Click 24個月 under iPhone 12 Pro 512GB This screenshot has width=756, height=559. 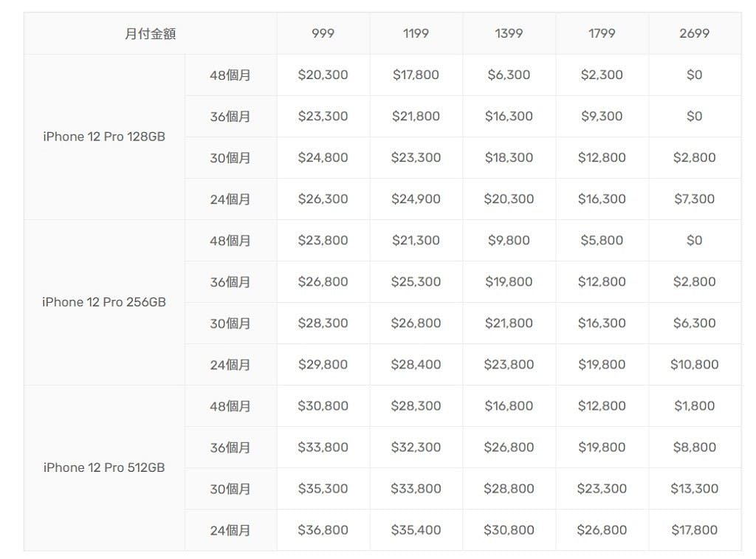click(230, 529)
